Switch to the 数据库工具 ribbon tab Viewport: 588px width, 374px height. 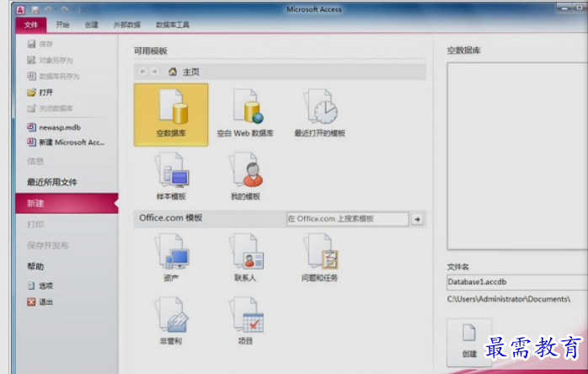(173, 24)
